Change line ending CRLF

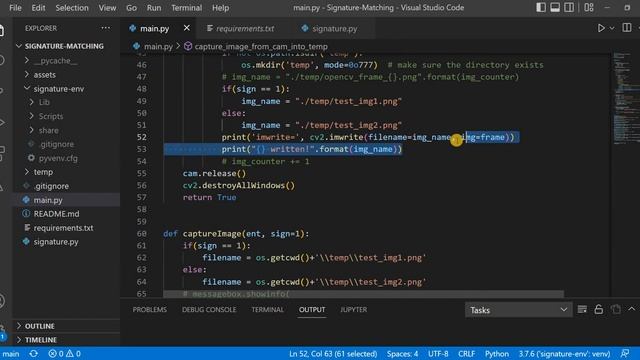pyautogui.click(x=466, y=354)
